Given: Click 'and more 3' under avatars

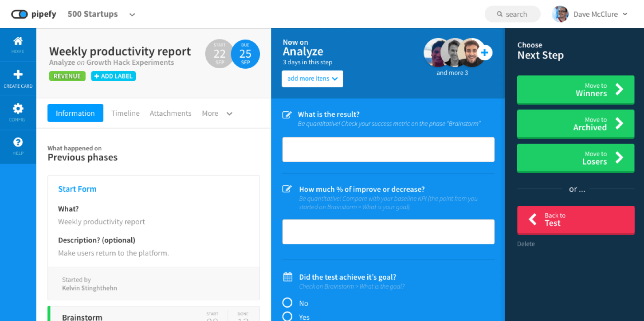Looking at the screenshot, I should (x=452, y=73).
